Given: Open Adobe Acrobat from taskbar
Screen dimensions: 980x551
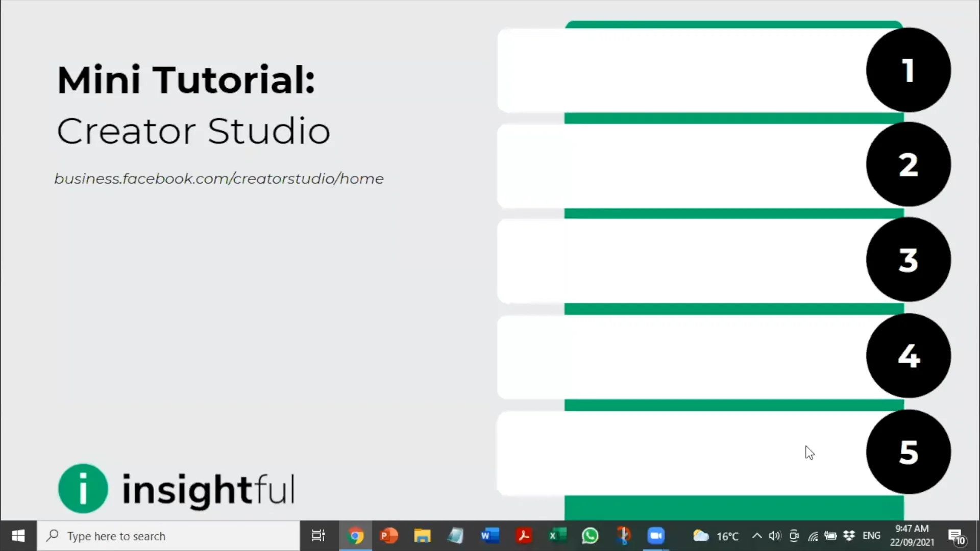Looking at the screenshot, I should tap(524, 536).
